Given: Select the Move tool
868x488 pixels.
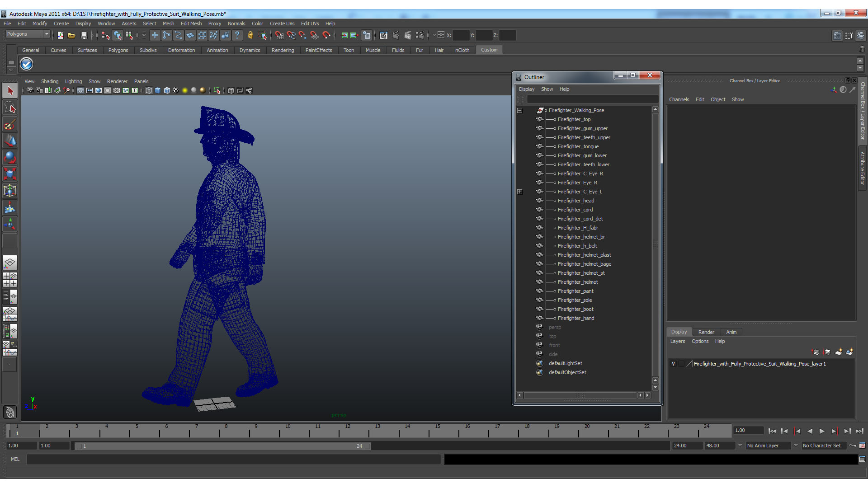Looking at the screenshot, I should (10, 141).
